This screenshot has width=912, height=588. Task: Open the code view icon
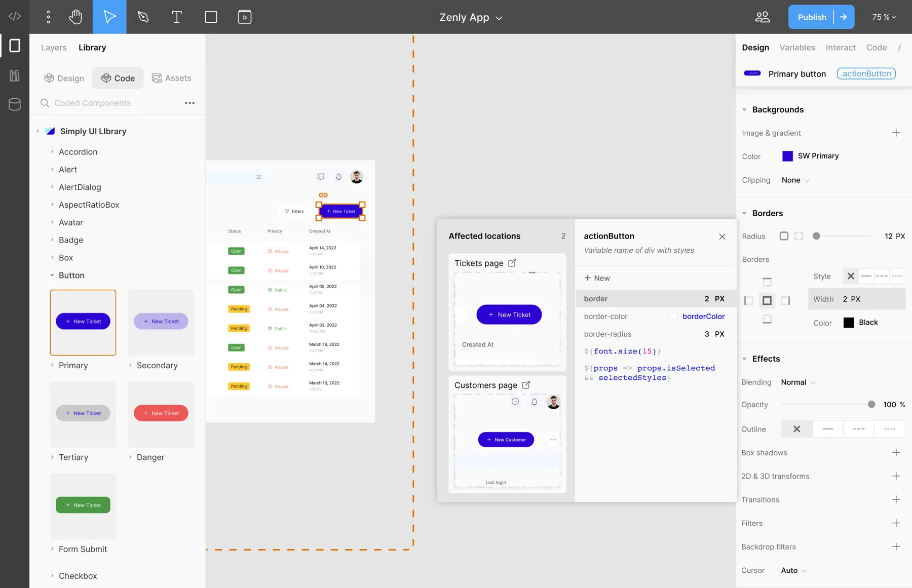[x=15, y=17]
